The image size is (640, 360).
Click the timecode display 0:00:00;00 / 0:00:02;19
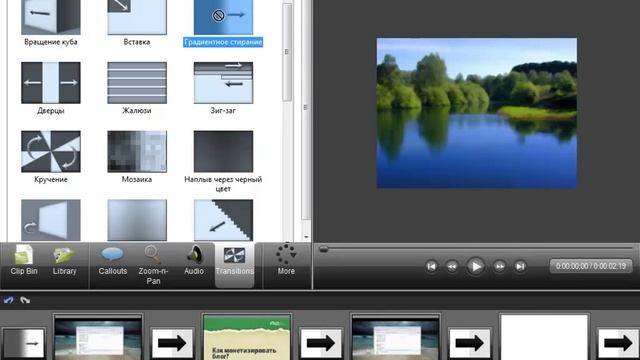tap(591, 266)
